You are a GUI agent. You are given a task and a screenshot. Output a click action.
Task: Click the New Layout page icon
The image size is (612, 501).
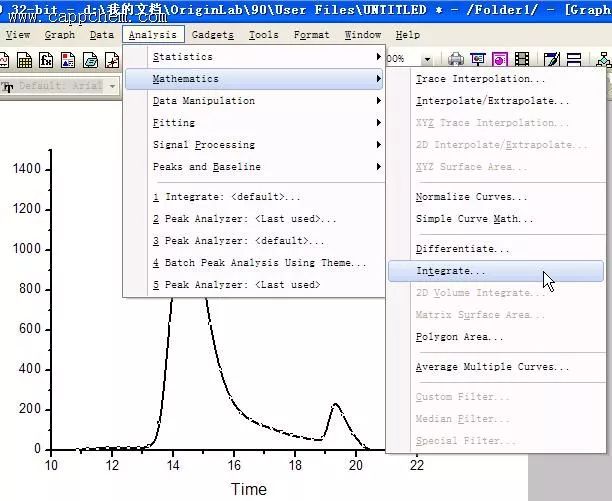click(68, 60)
